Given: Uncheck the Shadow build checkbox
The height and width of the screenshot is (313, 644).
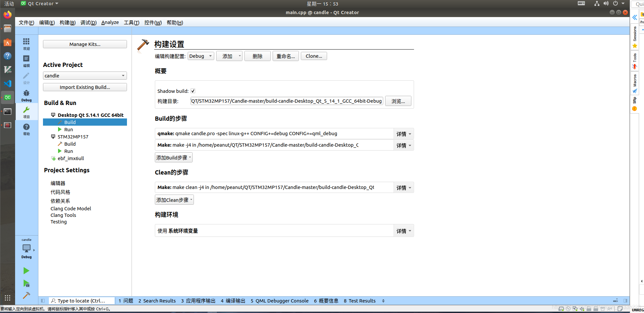Looking at the screenshot, I should point(193,91).
